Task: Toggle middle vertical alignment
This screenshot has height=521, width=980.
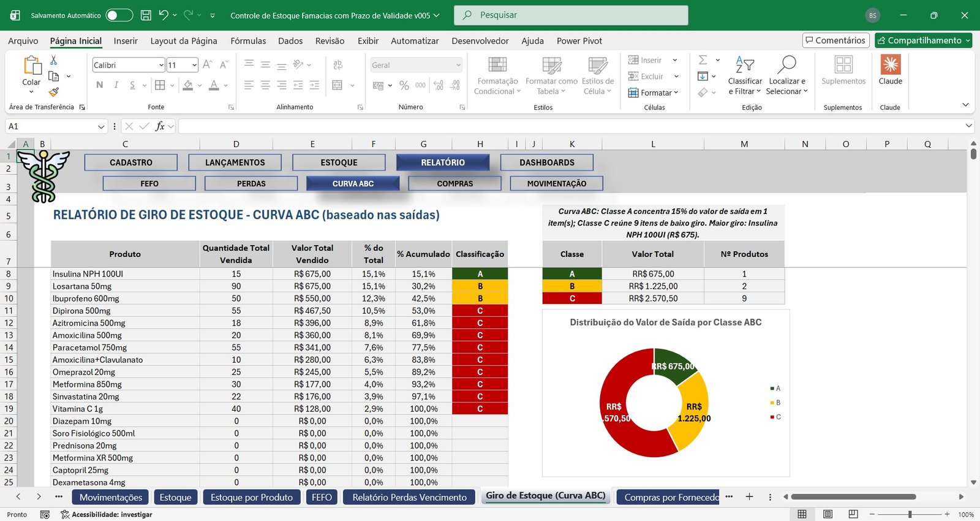Action: [x=265, y=65]
